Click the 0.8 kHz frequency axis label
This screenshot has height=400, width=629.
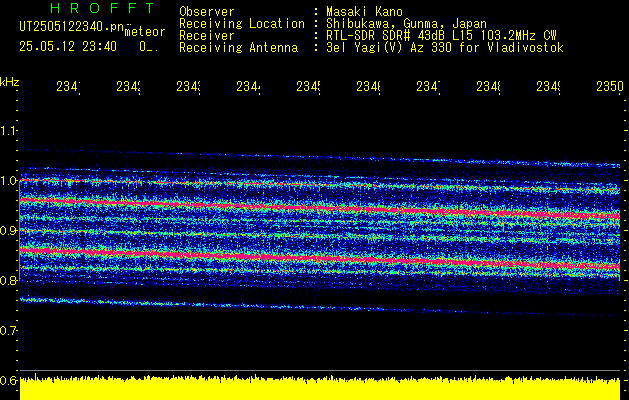[8, 280]
